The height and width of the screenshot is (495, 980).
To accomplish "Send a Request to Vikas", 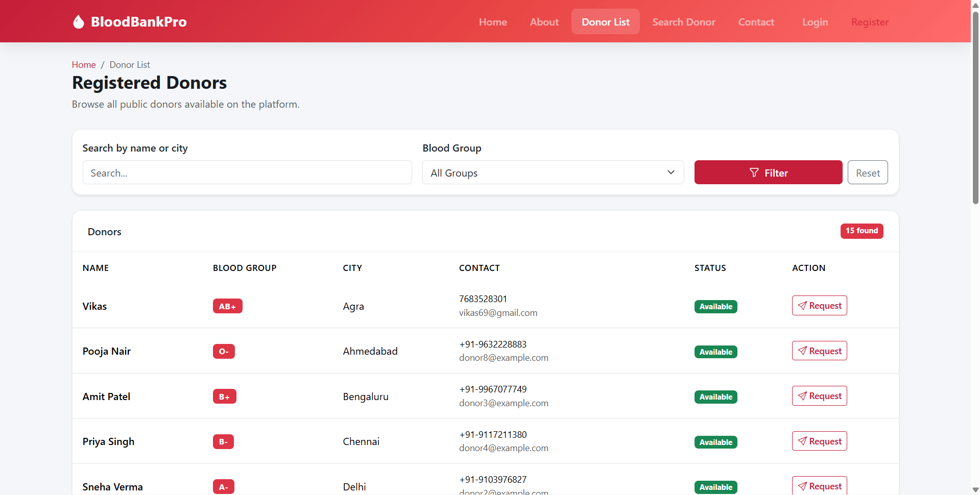I will click(x=820, y=306).
